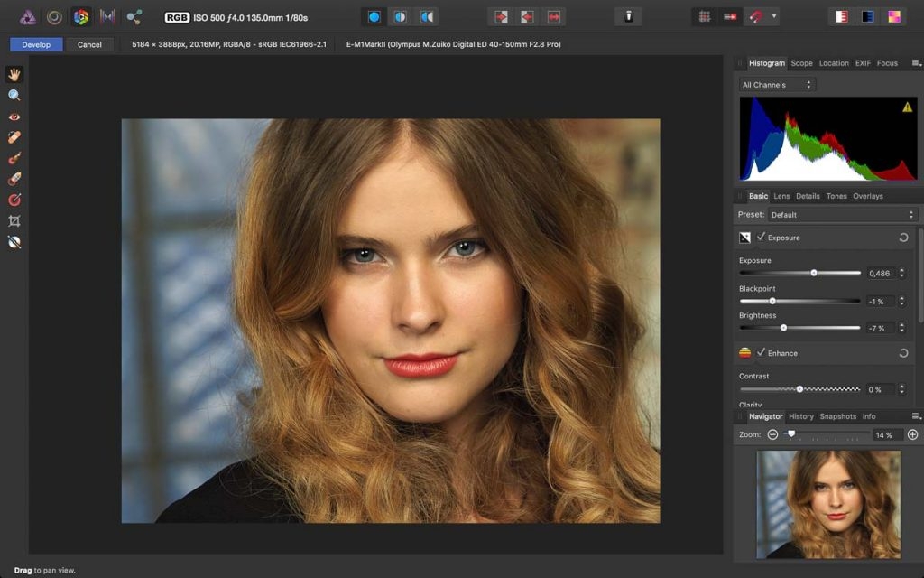Switch to the EXIF tab

point(863,63)
